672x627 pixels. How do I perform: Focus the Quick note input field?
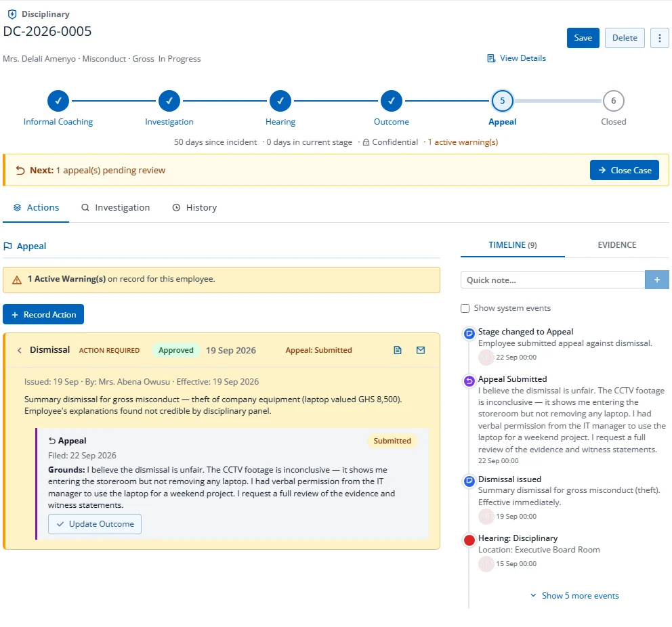pyautogui.click(x=553, y=280)
